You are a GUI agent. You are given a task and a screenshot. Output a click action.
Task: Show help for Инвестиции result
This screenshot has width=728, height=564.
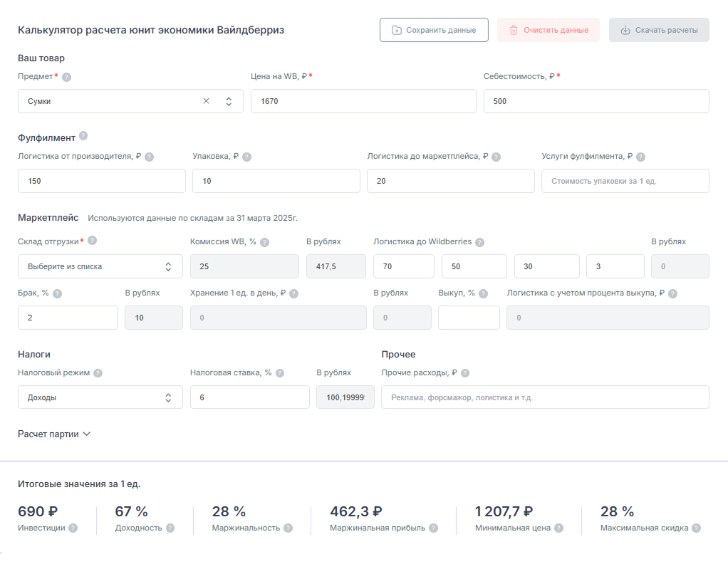pos(73,528)
